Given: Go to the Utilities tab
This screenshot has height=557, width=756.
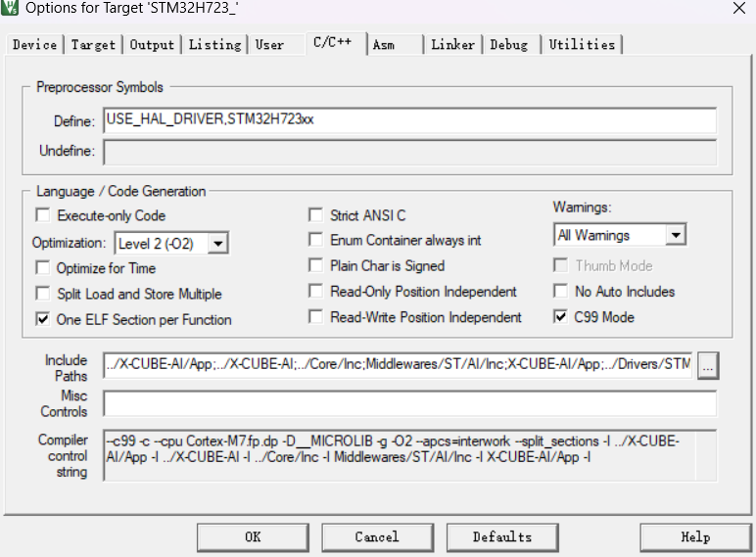Looking at the screenshot, I should [x=582, y=45].
